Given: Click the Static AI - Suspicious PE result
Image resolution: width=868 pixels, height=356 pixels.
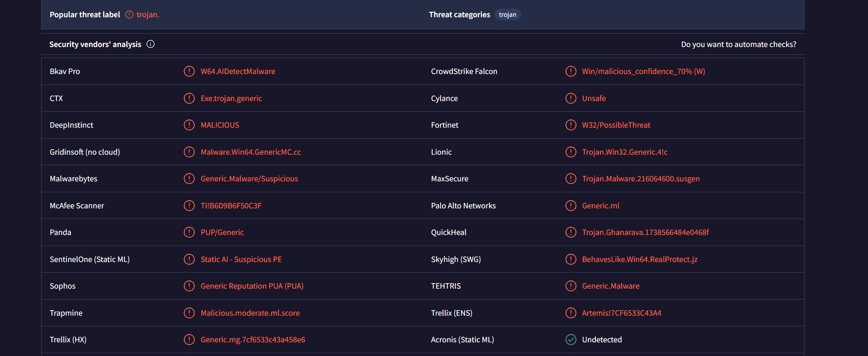Looking at the screenshot, I should (x=241, y=259).
